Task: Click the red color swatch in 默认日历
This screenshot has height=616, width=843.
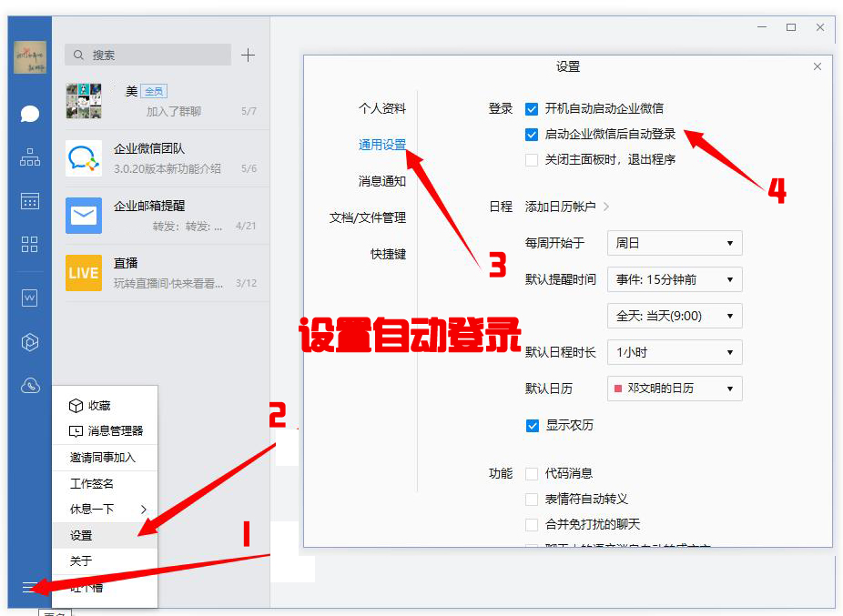Action: (618, 389)
